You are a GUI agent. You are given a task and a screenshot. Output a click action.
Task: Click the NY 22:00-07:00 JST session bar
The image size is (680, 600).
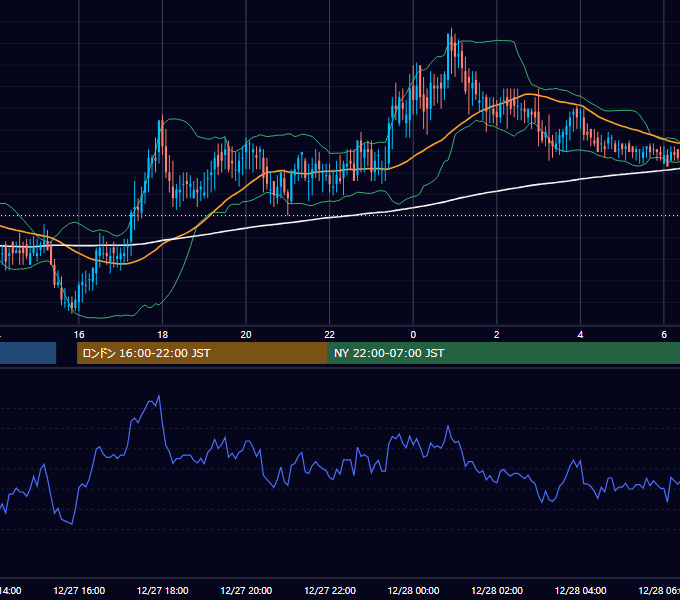click(503, 353)
